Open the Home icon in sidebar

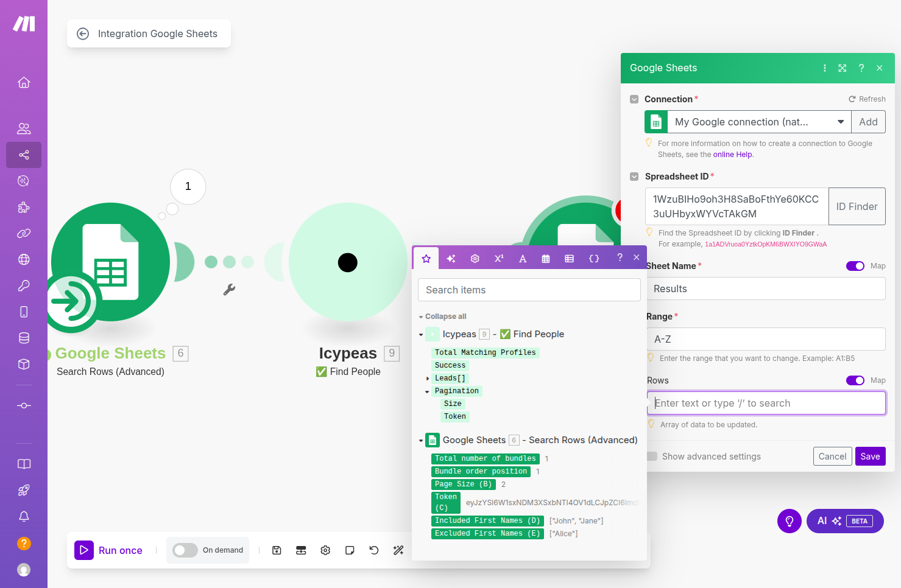(x=24, y=82)
